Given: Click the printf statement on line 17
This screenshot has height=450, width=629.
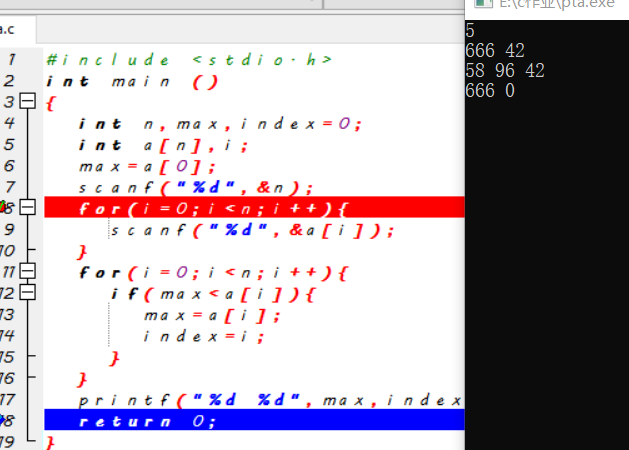Looking at the screenshot, I should tap(271, 400).
